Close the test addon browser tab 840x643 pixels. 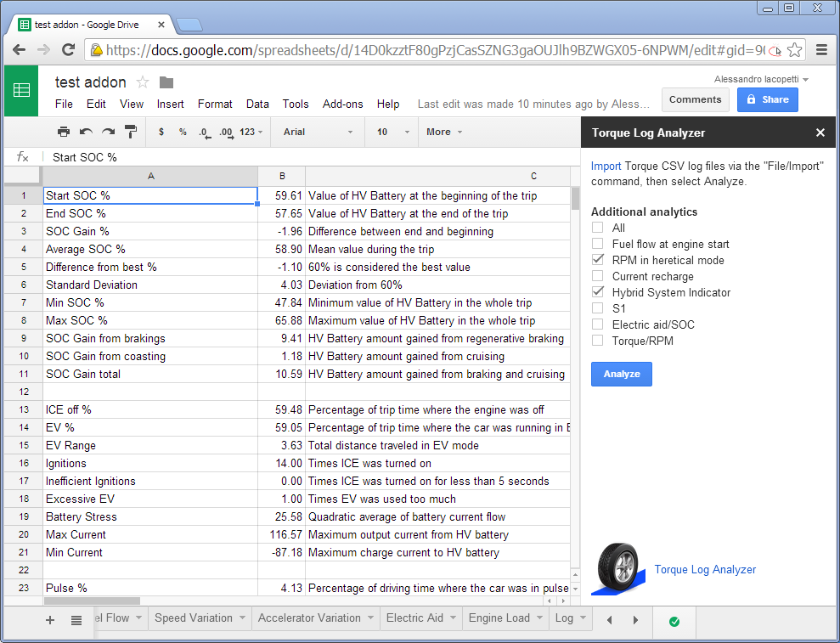point(161,25)
